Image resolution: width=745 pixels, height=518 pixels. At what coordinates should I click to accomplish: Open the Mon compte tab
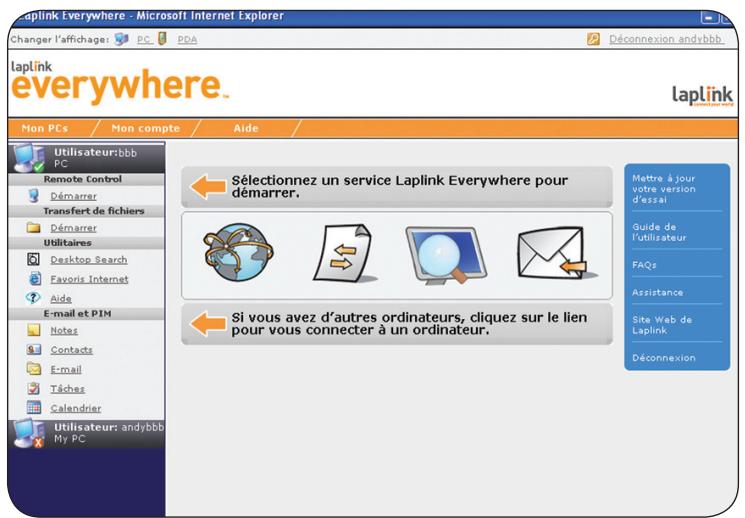tap(145, 128)
